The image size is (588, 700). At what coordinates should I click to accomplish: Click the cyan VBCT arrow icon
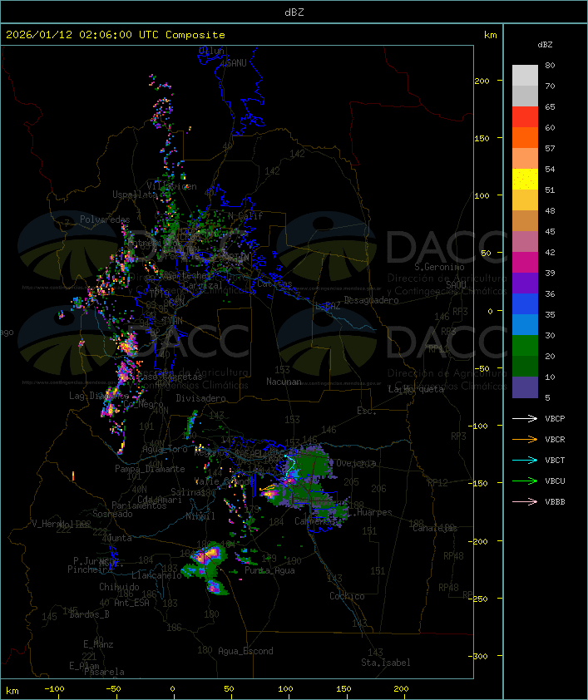[525, 461]
